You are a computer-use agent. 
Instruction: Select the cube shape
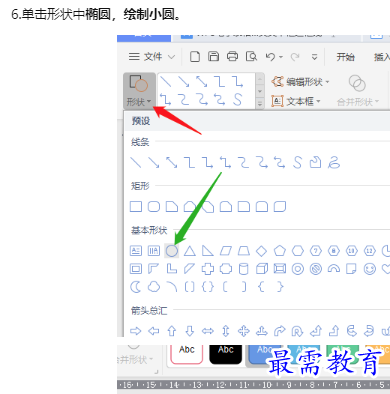[262, 269]
